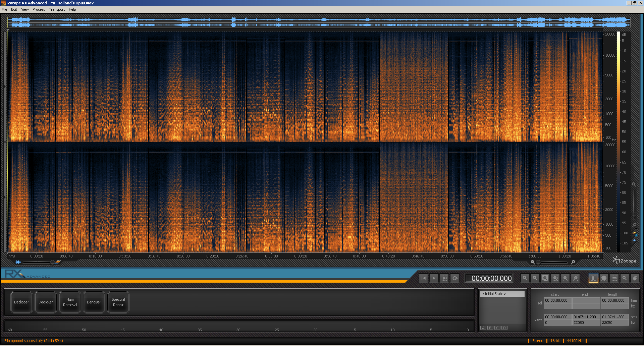Click the selection length time field

point(614,300)
